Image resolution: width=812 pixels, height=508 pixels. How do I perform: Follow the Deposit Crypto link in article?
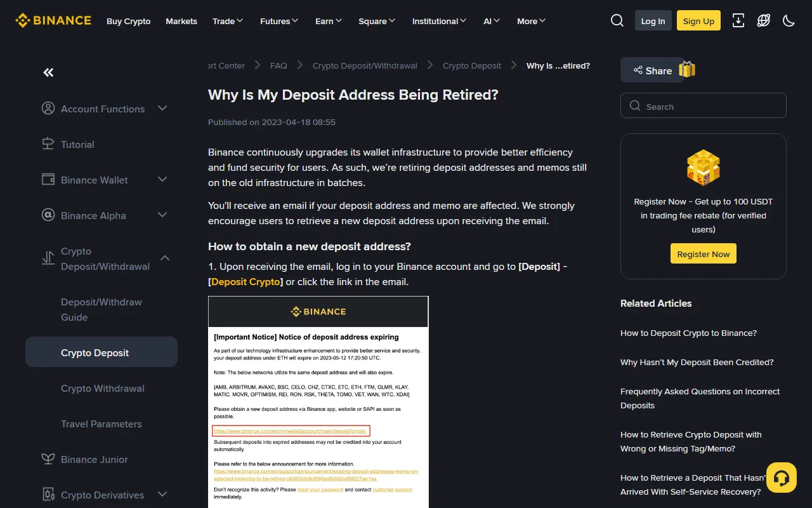point(246,282)
